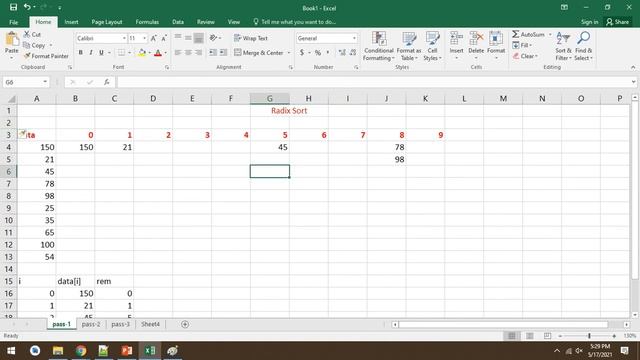Click the Fill Color paint bucket
Image resolution: width=640 pixels, height=360 pixels.
142,53
